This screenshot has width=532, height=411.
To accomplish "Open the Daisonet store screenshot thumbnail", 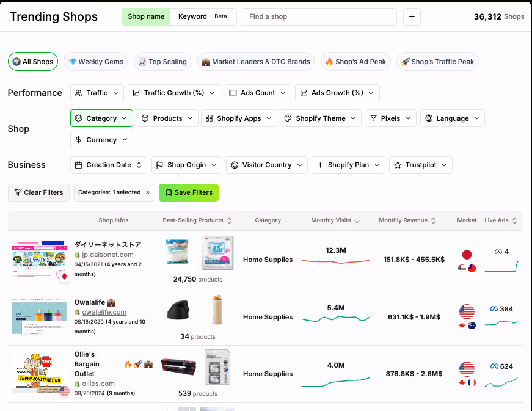I will (x=39, y=259).
